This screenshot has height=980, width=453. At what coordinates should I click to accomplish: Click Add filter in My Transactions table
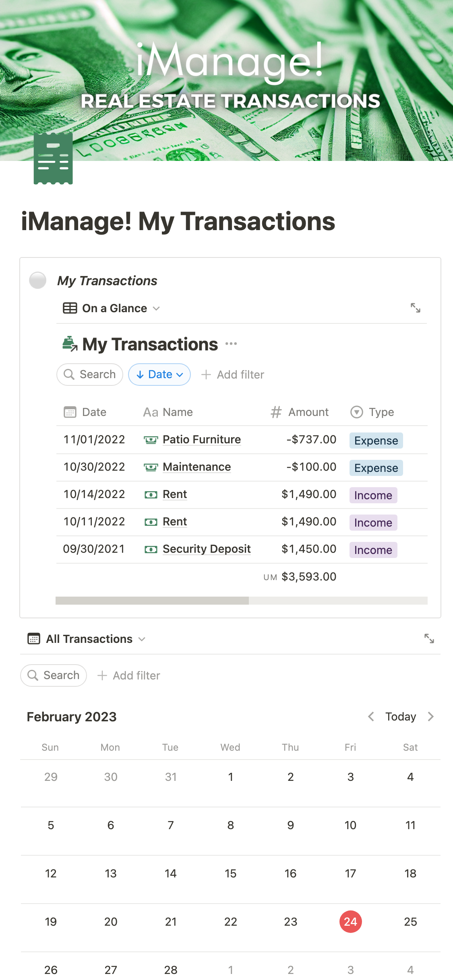(233, 375)
